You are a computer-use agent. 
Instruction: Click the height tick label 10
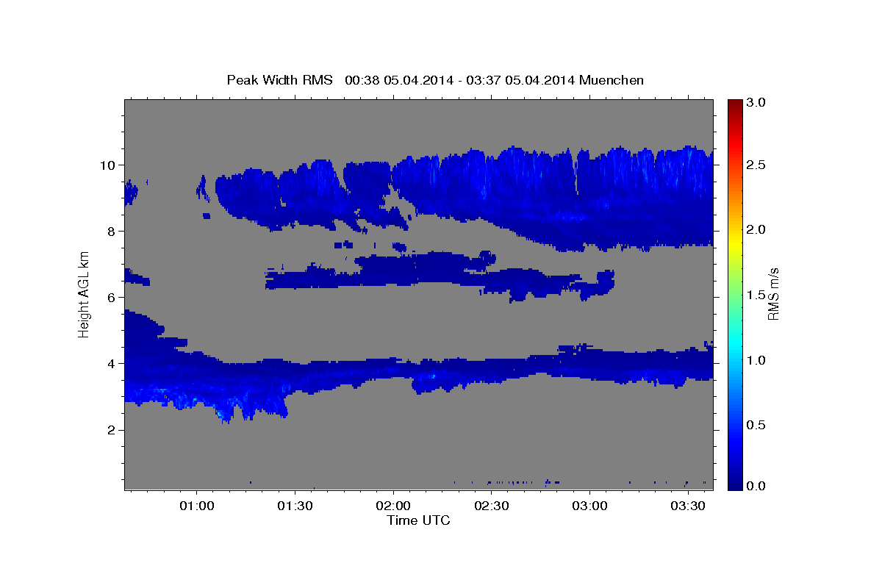(x=107, y=165)
